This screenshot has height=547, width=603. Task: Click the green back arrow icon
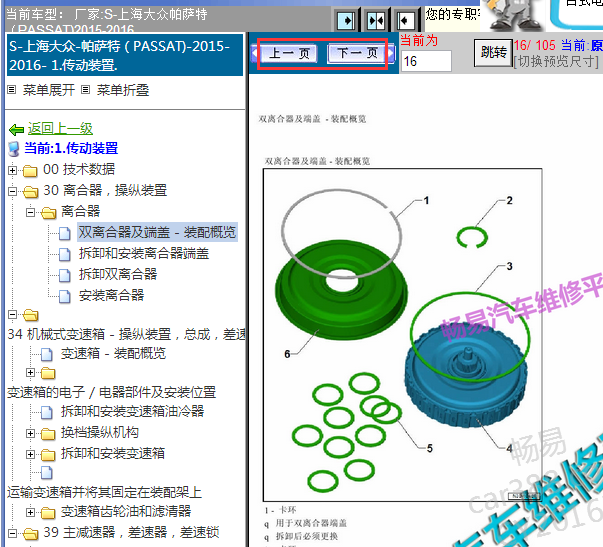coord(17,130)
